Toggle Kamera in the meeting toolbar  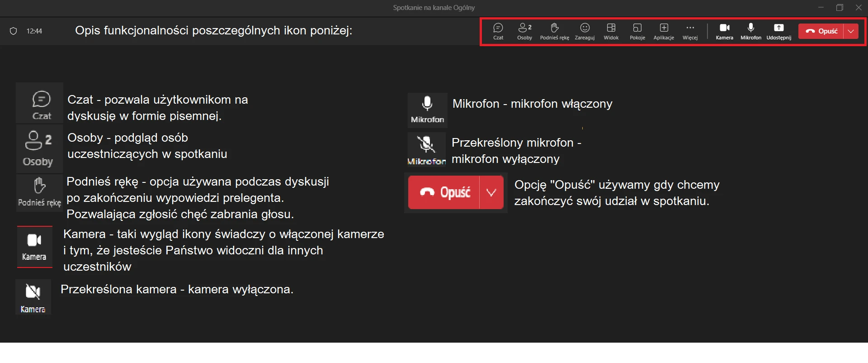pyautogui.click(x=724, y=31)
